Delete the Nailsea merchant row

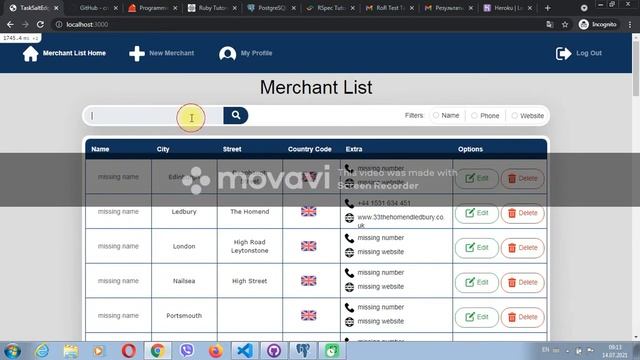[522, 282]
